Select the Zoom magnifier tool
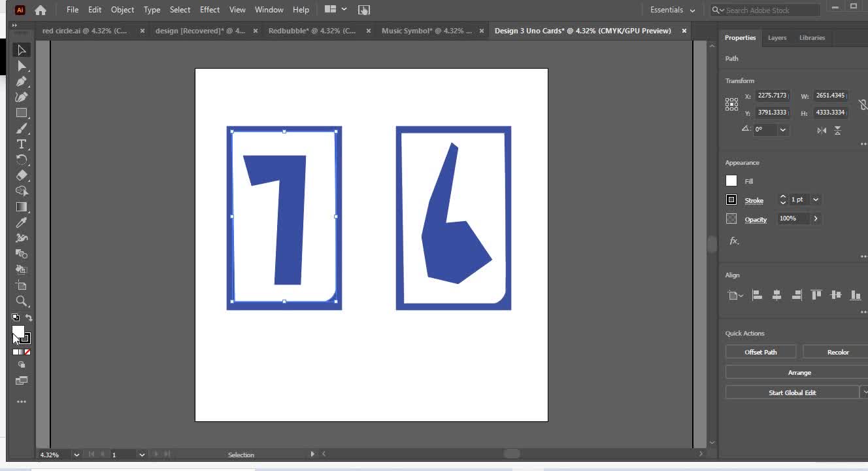The width and height of the screenshot is (868, 471). coord(22,302)
